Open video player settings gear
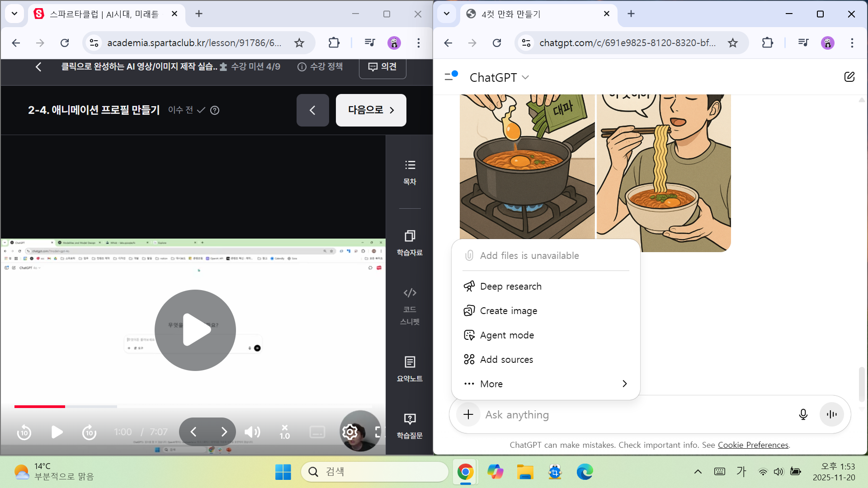The width and height of the screenshot is (868, 488). click(x=349, y=432)
